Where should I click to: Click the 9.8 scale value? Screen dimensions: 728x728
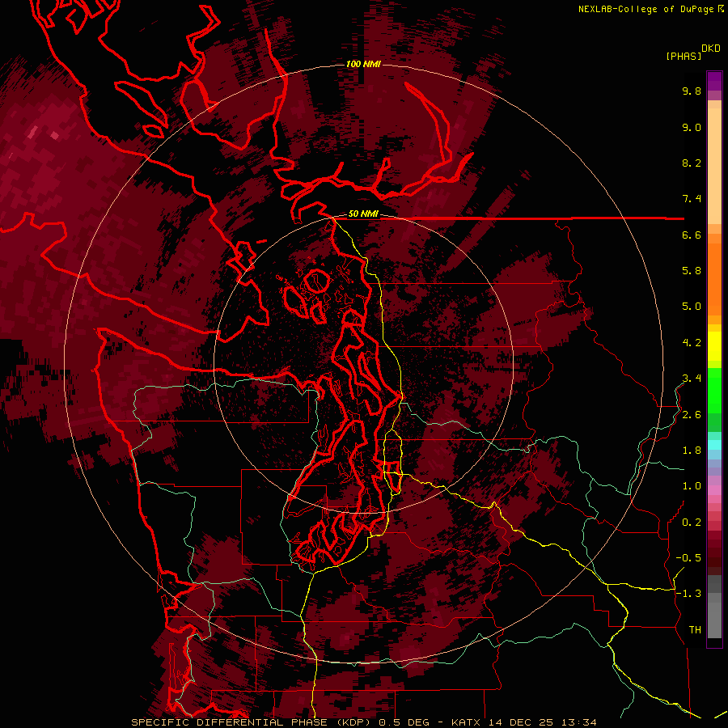pyautogui.click(x=692, y=91)
